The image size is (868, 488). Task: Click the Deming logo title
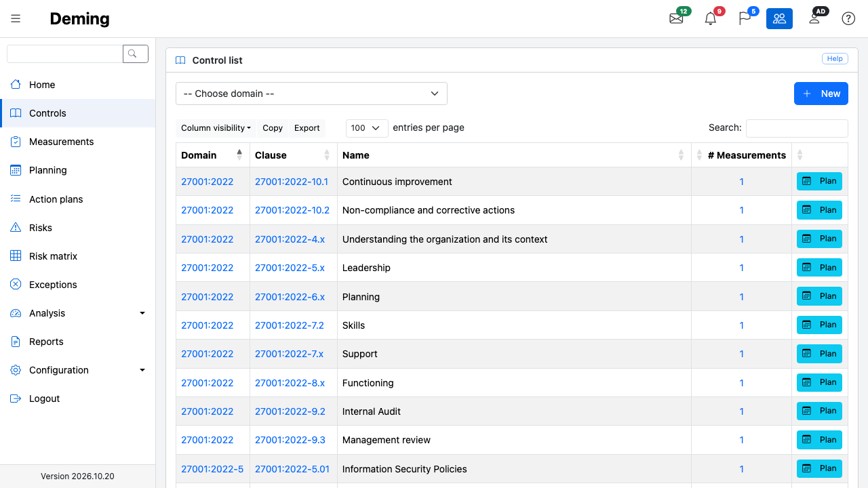[x=79, y=19]
